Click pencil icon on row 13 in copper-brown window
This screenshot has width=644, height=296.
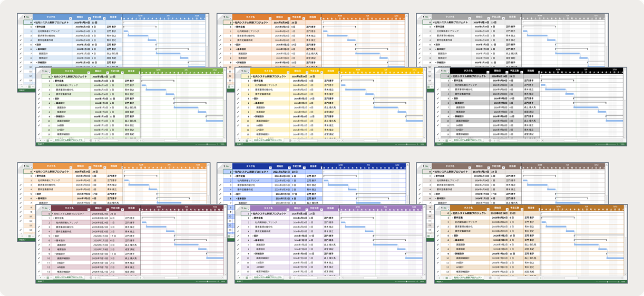(438, 272)
